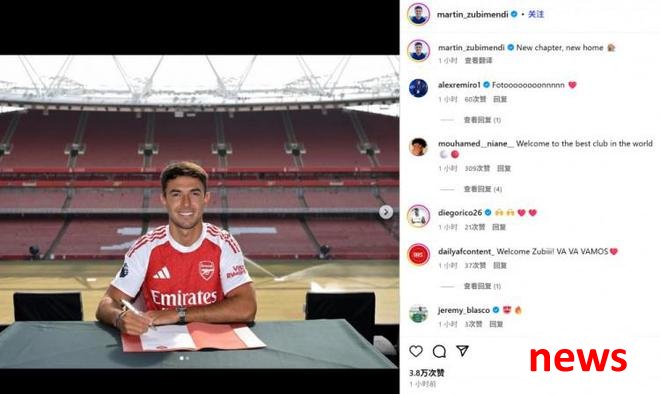Like the post with heart icon
Image resolution: width=660 pixels, height=394 pixels.
pyautogui.click(x=416, y=351)
